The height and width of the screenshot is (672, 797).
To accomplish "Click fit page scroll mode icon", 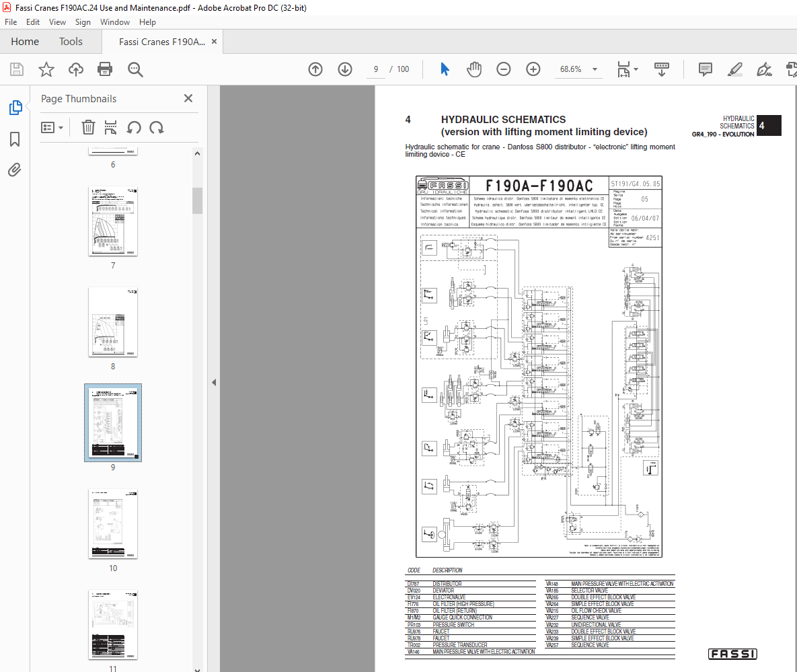I will (623, 69).
